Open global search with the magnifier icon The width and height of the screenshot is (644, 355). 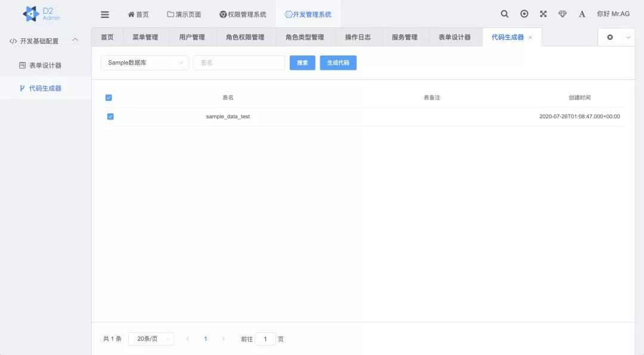click(x=504, y=14)
